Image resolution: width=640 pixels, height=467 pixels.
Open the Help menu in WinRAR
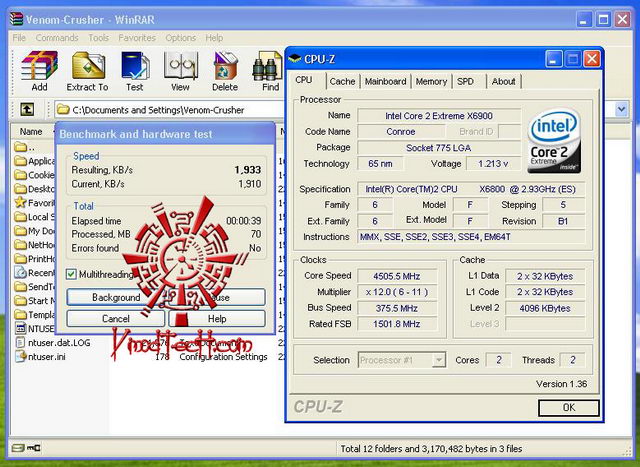(214, 38)
